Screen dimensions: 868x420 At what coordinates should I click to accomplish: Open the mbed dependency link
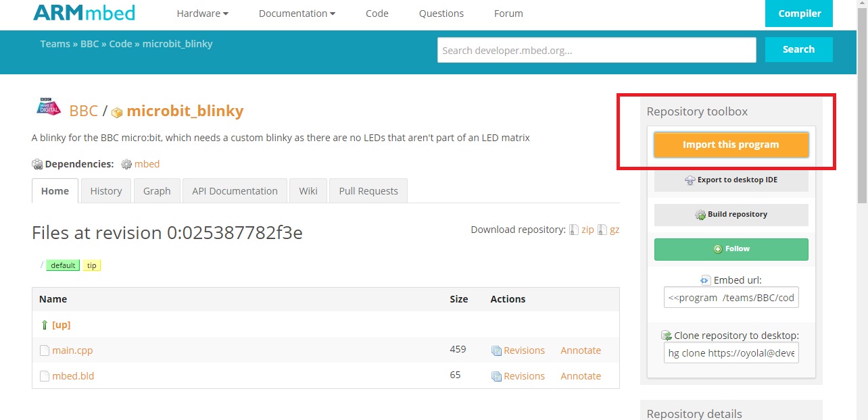147,164
